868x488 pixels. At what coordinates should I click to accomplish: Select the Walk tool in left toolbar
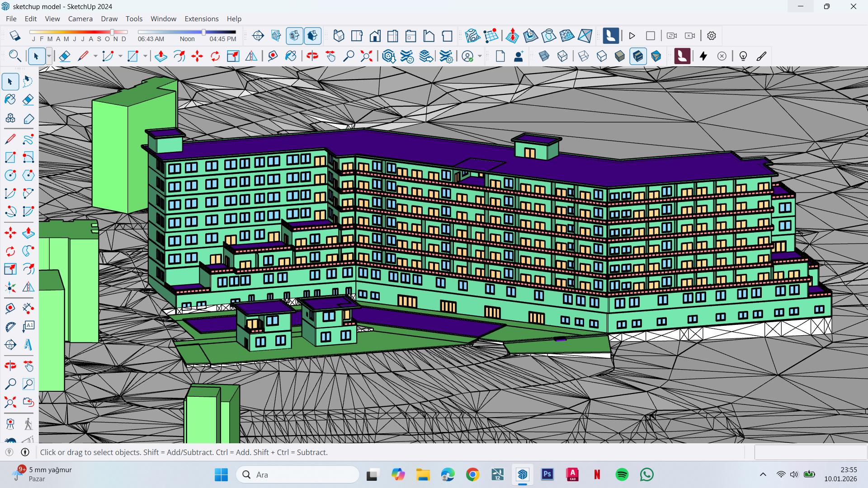28,424
